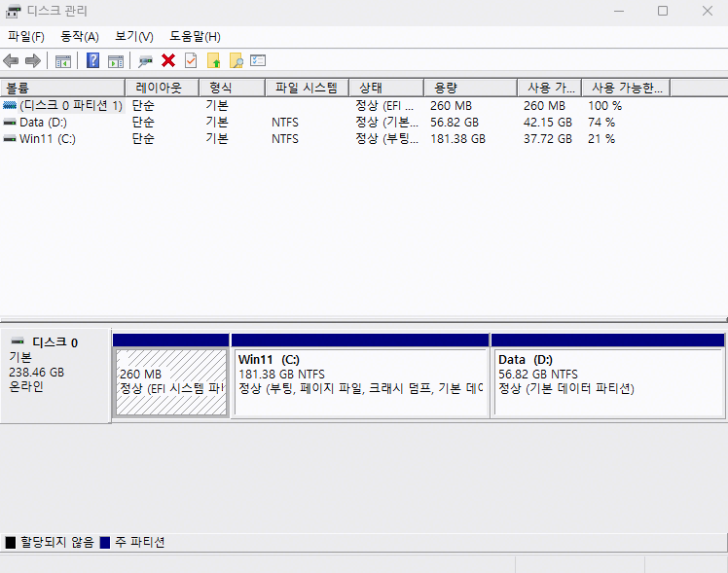Click NTFS file system cell of Win11 (C:)

coord(285,139)
